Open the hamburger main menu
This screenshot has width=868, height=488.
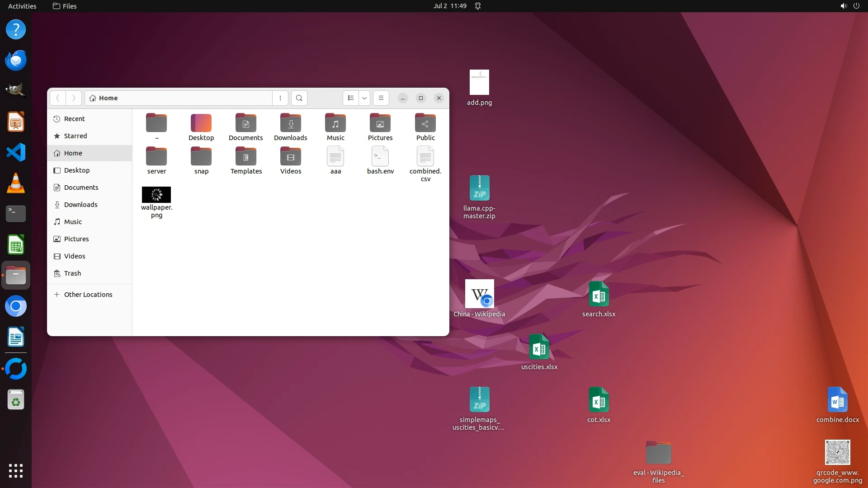coord(381,98)
